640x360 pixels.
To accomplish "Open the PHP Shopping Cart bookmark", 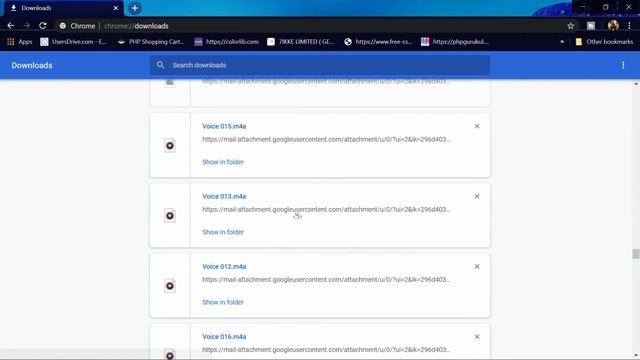I will [151, 42].
